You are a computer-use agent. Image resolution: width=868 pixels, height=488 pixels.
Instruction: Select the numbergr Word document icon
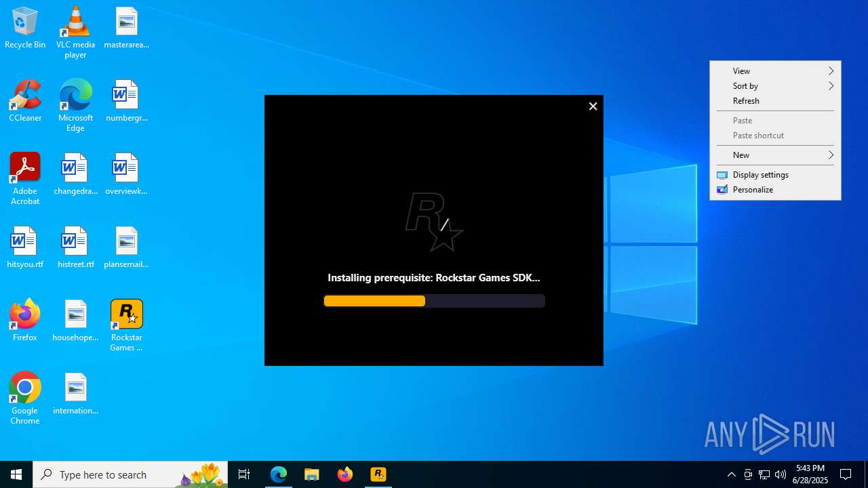tap(126, 101)
